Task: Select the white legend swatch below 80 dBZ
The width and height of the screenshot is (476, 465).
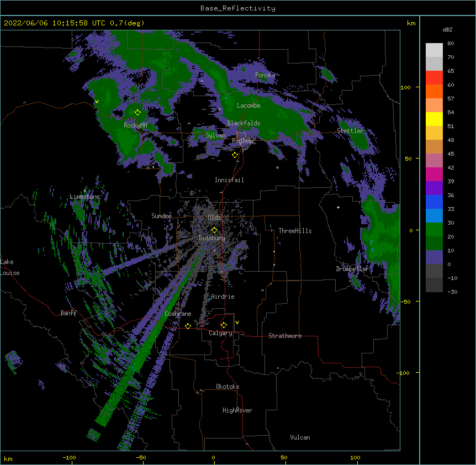Action: 434,50
